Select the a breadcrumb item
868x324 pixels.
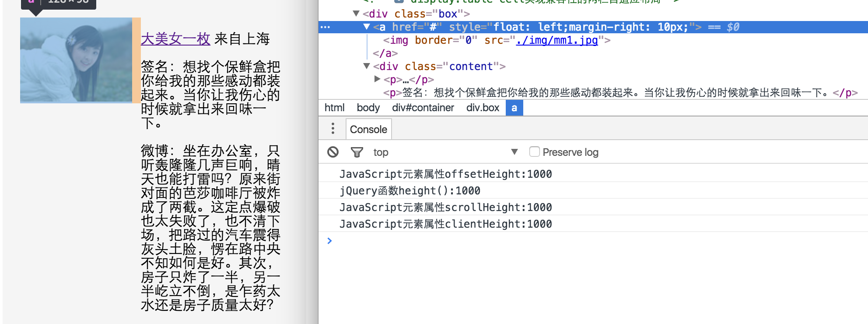(x=514, y=108)
